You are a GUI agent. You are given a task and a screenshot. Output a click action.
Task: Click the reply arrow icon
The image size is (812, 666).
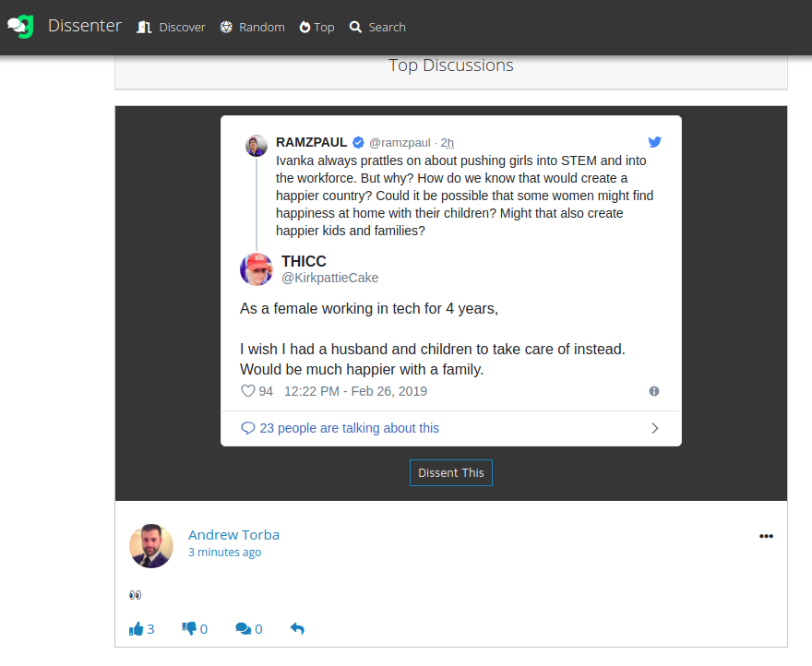[x=297, y=629]
